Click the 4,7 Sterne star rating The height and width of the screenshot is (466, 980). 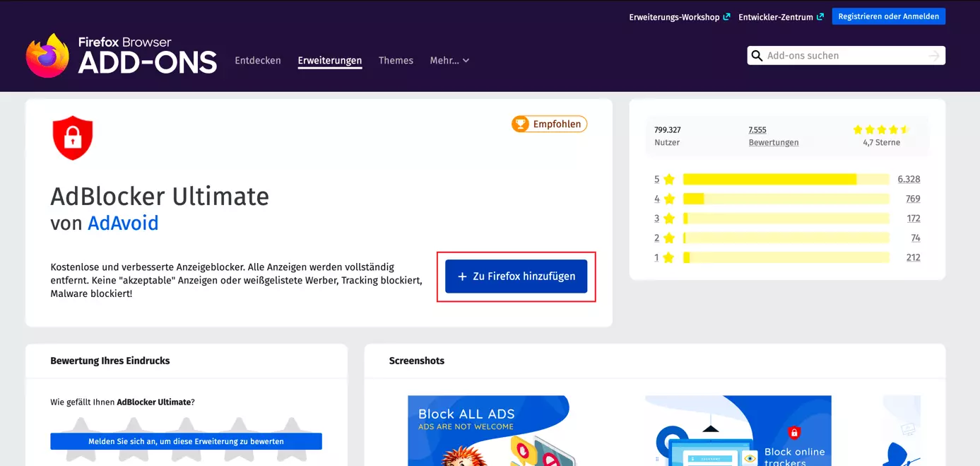coord(881,136)
